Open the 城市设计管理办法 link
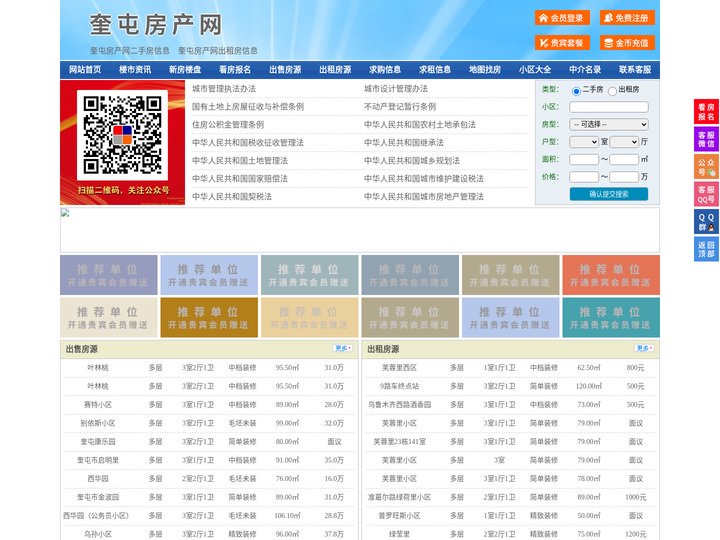The width and height of the screenshot is (720, 540). coord(396,89)
